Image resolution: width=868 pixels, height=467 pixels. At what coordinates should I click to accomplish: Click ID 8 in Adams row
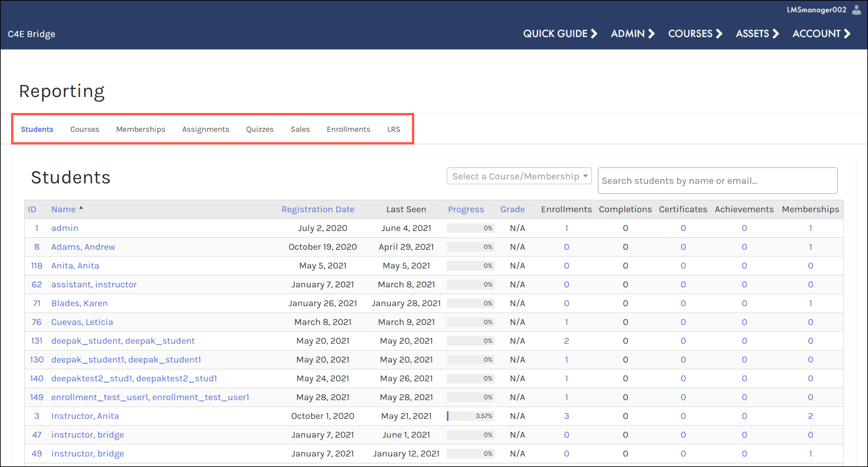pyautogui.click(x=37, y=247)
